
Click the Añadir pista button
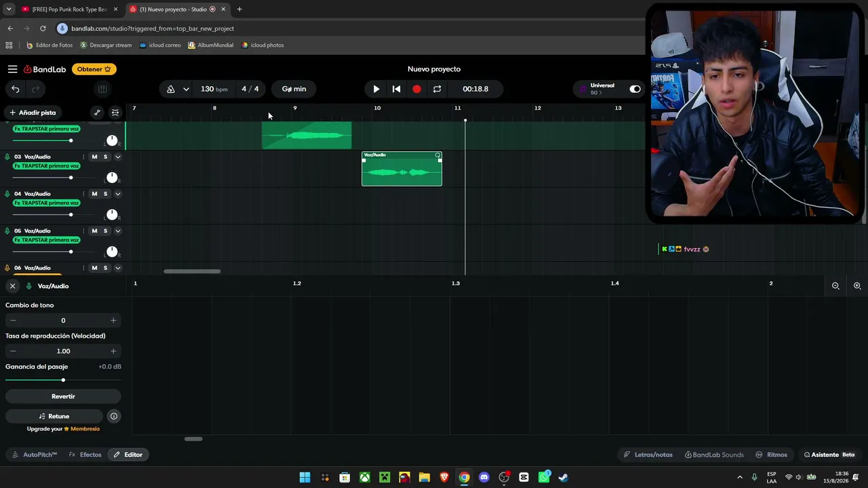pos(33,113)
